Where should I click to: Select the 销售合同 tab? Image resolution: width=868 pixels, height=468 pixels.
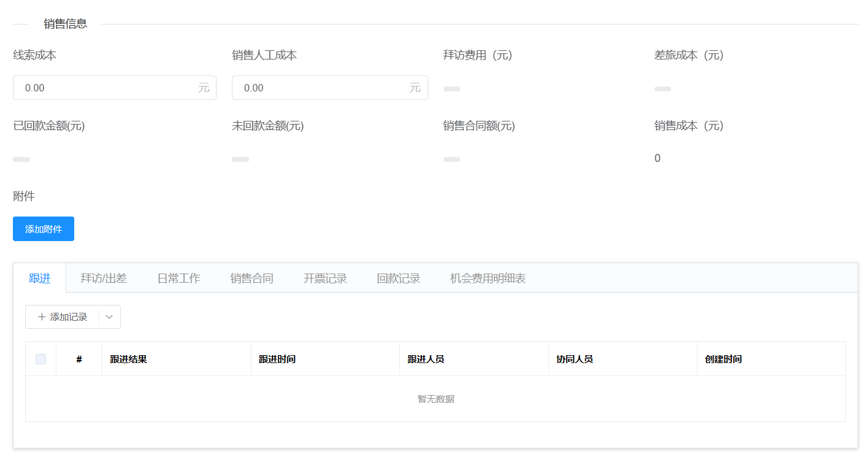click(x=252, y=277)
